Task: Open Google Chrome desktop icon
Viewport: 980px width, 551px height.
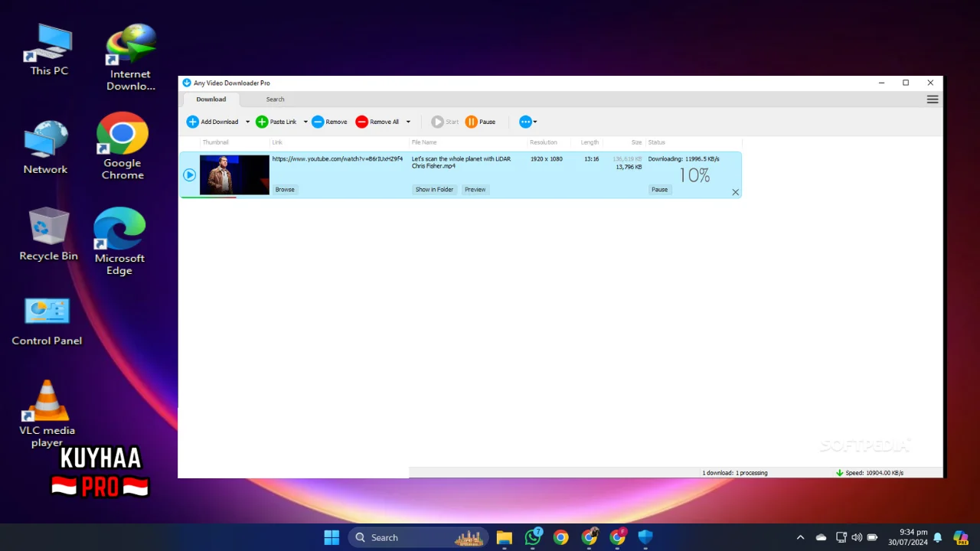Action: pos(122,146)
